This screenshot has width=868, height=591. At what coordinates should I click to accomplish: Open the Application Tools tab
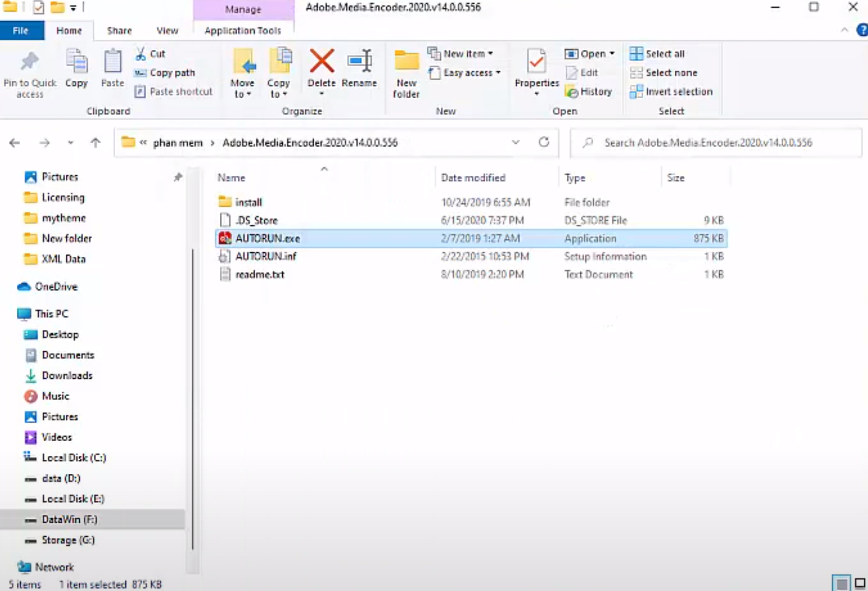click(x=243, y=30)
